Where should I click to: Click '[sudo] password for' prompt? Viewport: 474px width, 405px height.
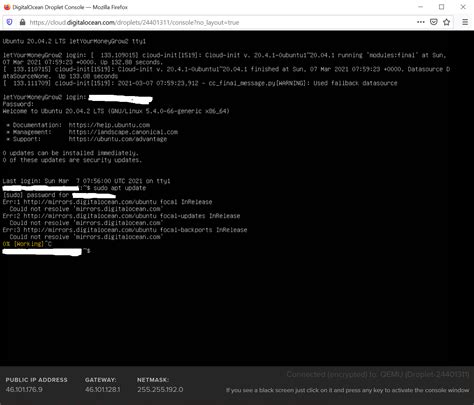coord(36,195)
